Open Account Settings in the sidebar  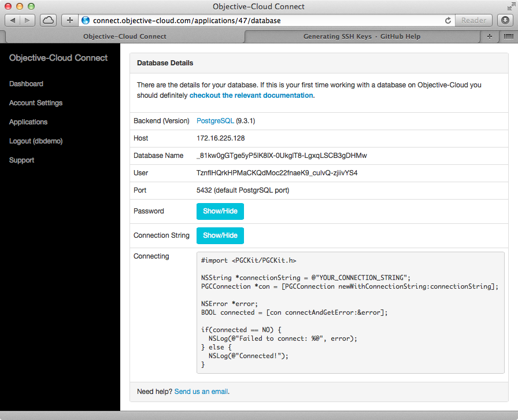[36, 103]
